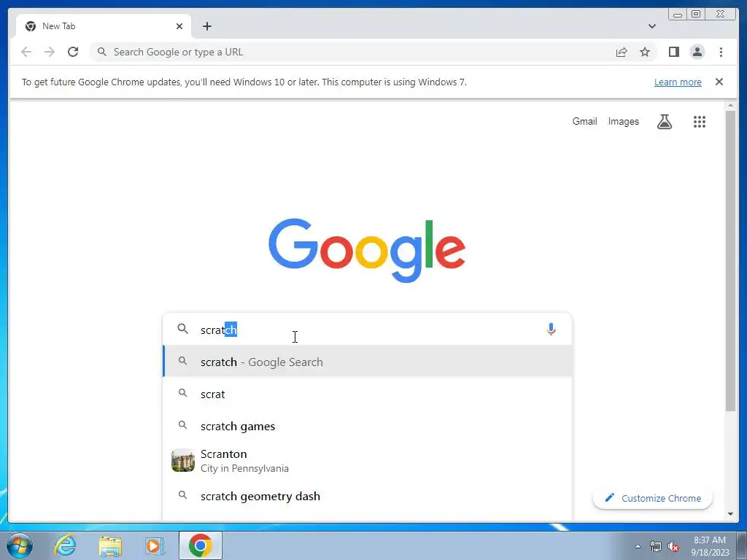Click into the Google search input field

tap(367, 330)
